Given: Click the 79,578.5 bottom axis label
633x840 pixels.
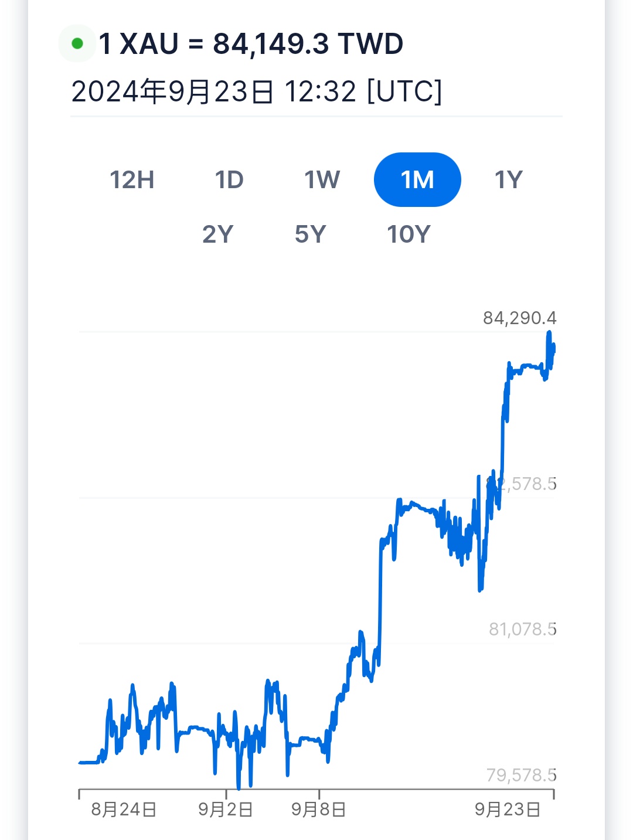Looking at the screenshot, I should point(521,776).
